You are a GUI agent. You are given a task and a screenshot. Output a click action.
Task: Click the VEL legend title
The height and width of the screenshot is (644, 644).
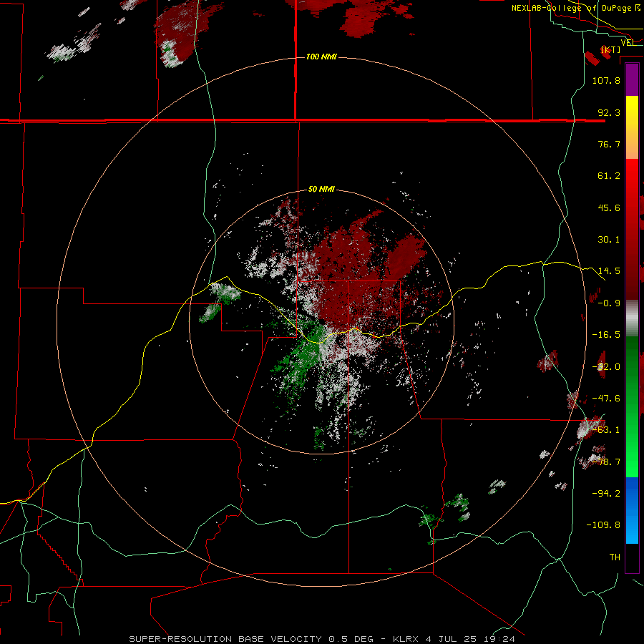point(628,42)
